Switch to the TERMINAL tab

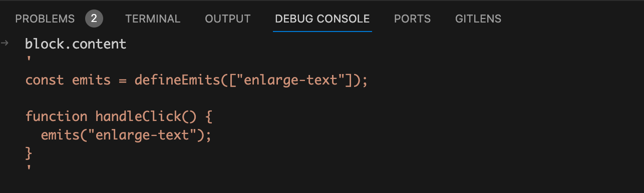153,19
